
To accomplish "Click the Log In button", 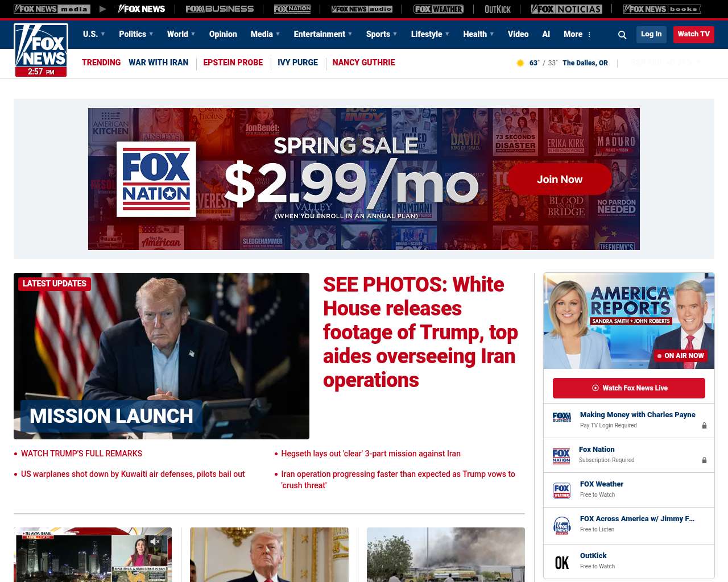I will coord(651,34).
